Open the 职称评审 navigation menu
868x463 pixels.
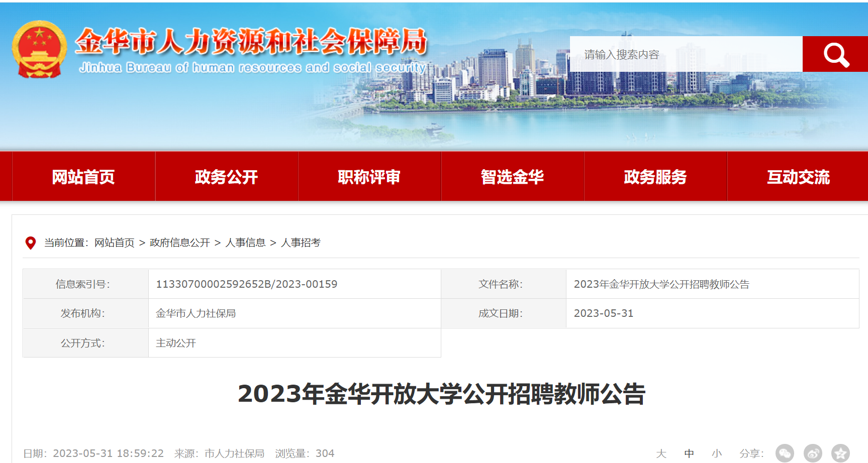(x=369, y=177)
